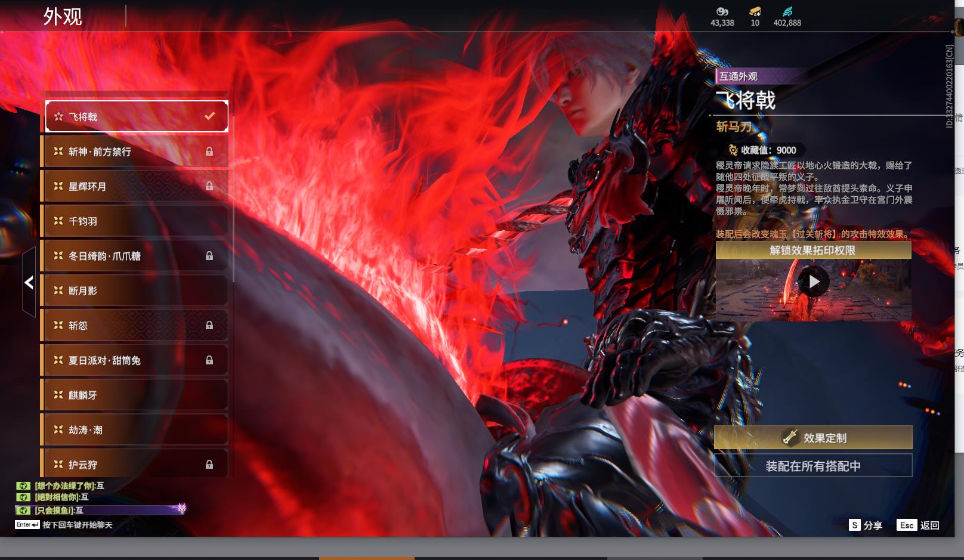Click the skin list scrollbar

click(233, 199)
